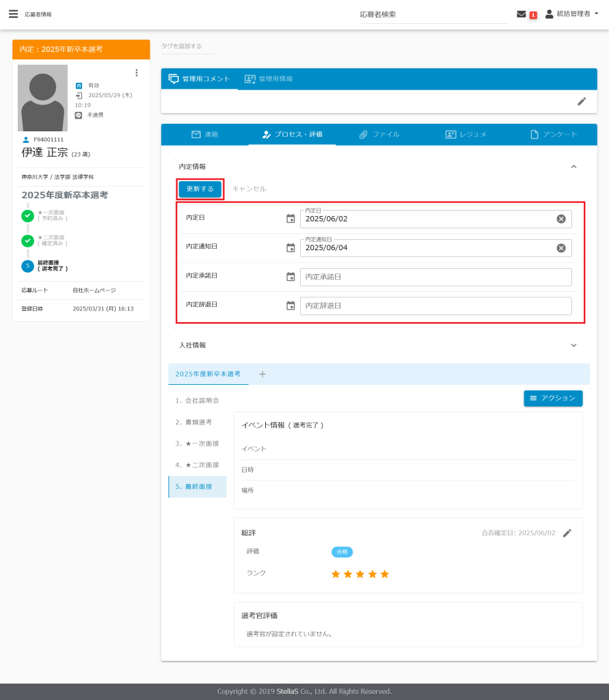Click the 内定承諾日 input field
Screen dimensions: 609x700
pyautogui.click(x=435, y=277)
